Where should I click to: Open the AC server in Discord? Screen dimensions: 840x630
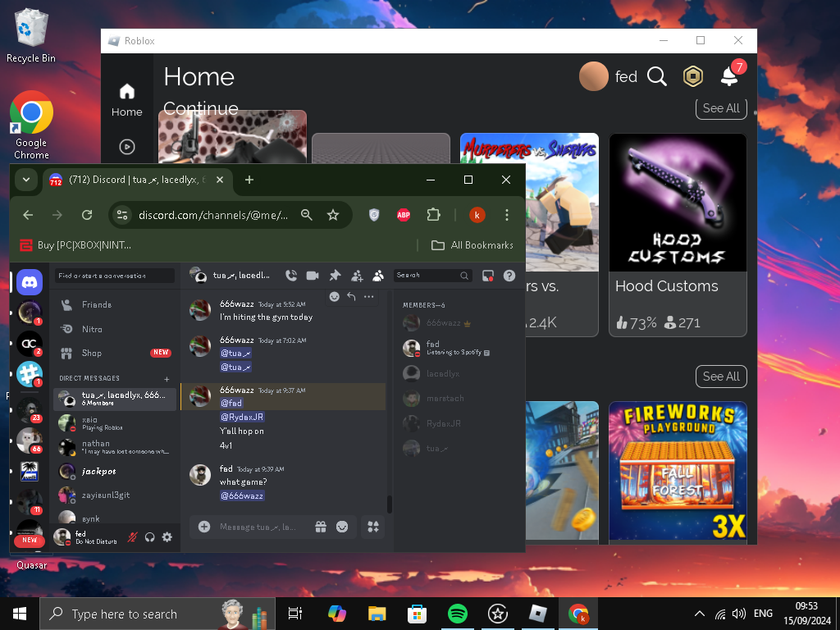(30, 344)
